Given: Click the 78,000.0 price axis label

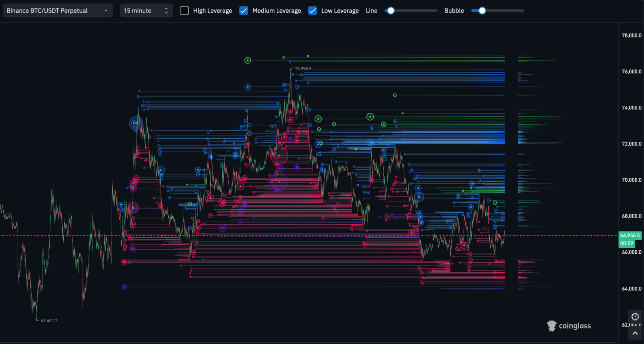Looking at the screenshot, I should [x=632, y=35].
